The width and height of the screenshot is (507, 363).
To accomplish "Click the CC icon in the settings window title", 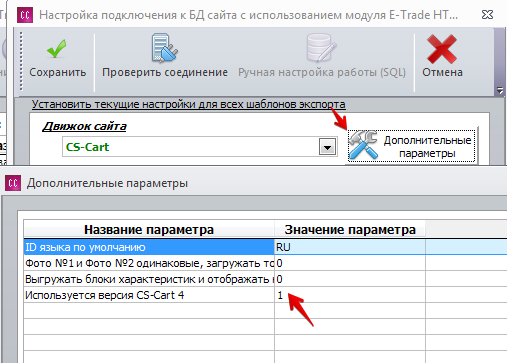I will pyautogui.click(x=25, y=15).
